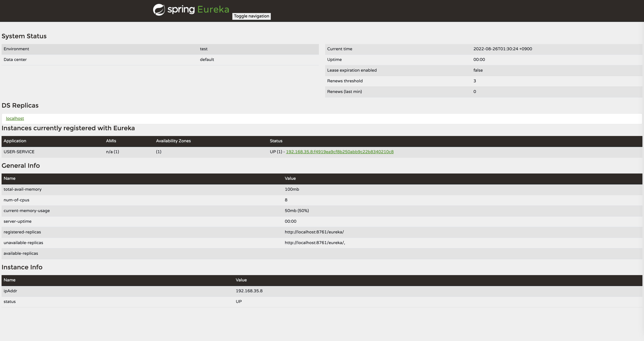Click the ipAddr value 192.168.35.8
The image size is (644, 341).
click(x=249, y=291)
